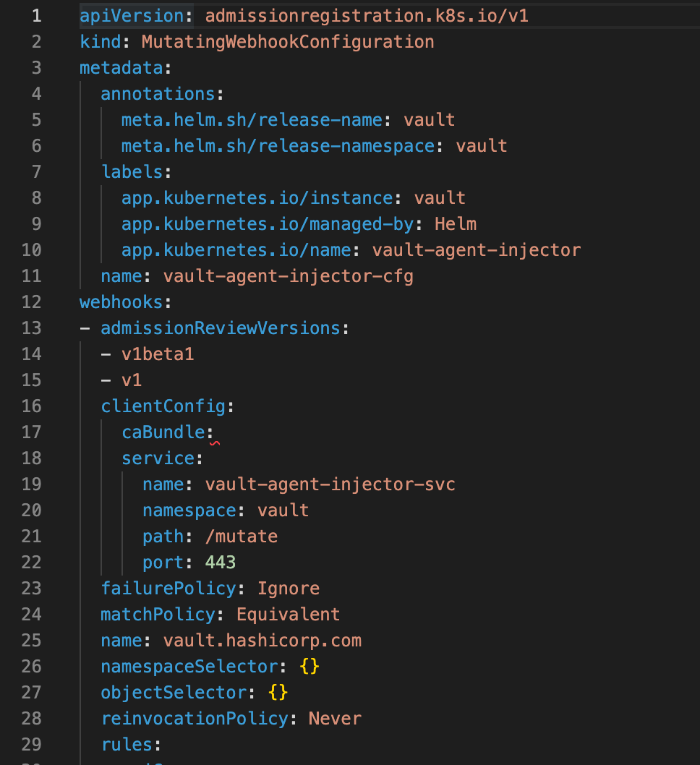Click the admissionReviewVersions key
700x765 pixels.
pyautogui.click(x=221, y=328)
